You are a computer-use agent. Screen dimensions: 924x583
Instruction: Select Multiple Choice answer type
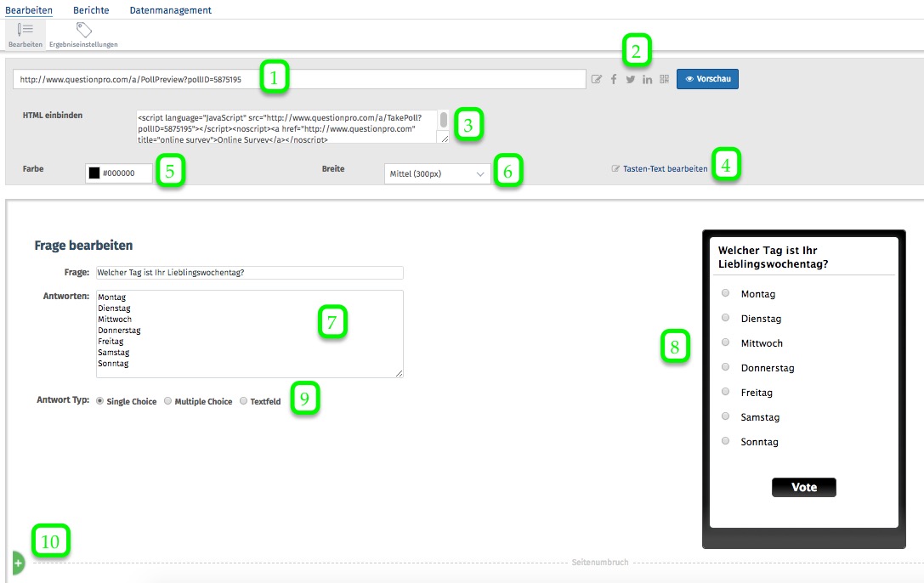click(168, 401)
